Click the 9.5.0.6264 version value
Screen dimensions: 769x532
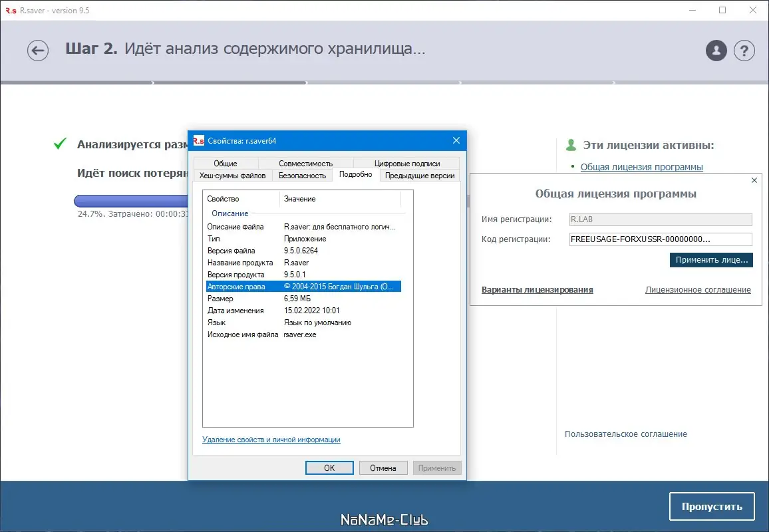coord(301,251)
